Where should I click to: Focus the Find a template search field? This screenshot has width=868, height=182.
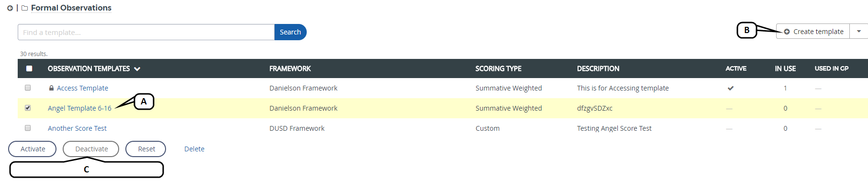pyautogui.click(x=146, y=32)
